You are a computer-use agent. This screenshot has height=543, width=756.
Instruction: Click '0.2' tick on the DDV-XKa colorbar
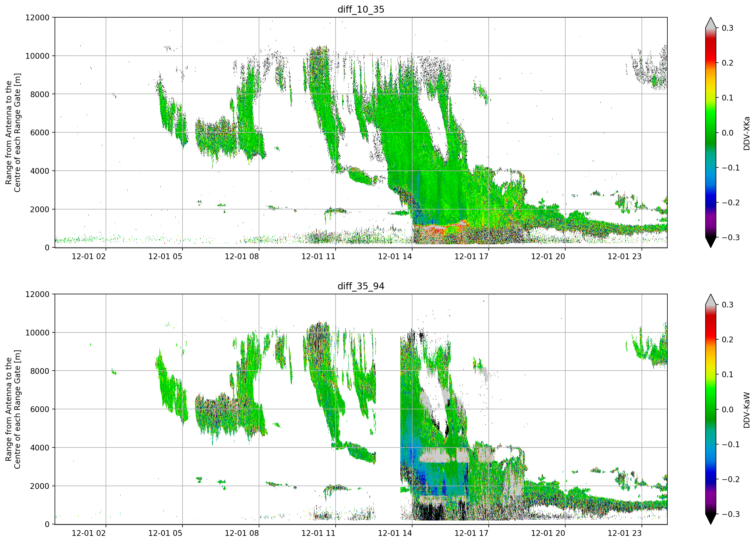click(x=728, y=63)
